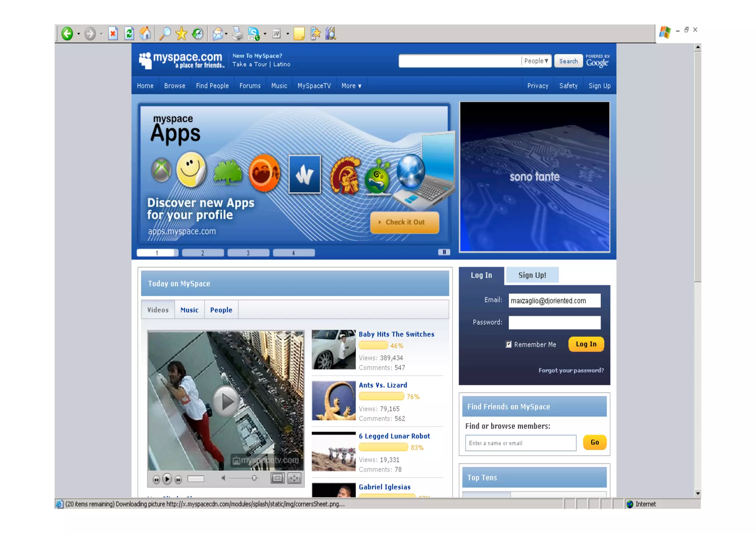This screenshot has width=756, height=534.
Task: Pause the banner slideshow
Action: (444, 252)
